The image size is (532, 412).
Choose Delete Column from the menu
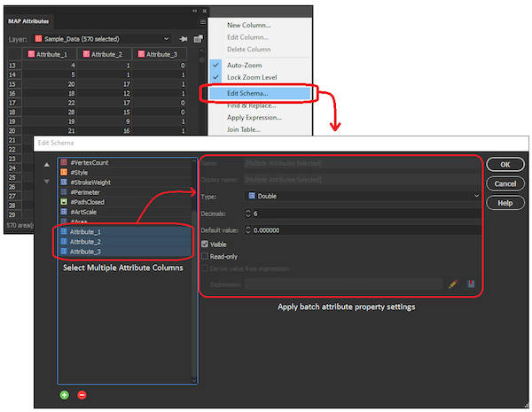tap(248, 50)
